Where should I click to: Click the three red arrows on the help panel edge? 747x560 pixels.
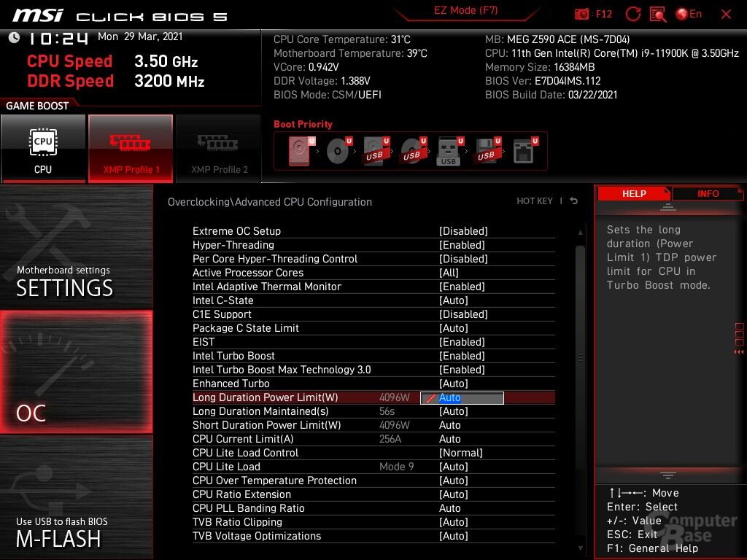739,352
